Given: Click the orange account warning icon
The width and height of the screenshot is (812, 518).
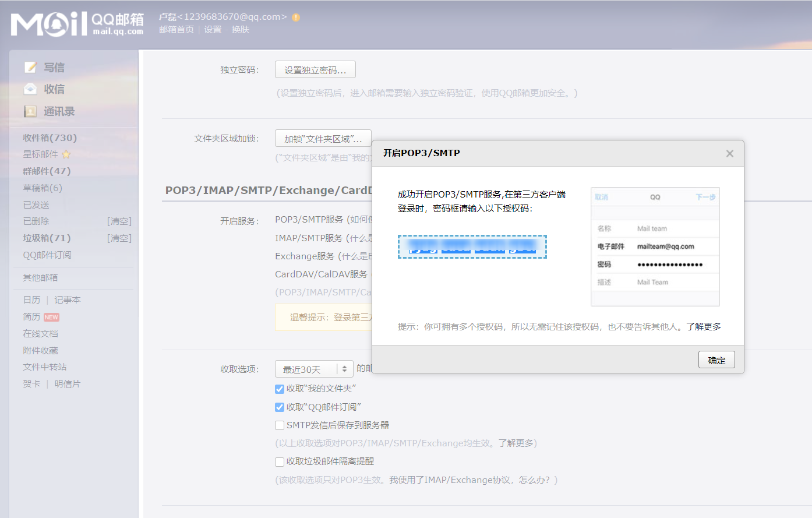Looking at the screenshot, I should click(296, 17).
